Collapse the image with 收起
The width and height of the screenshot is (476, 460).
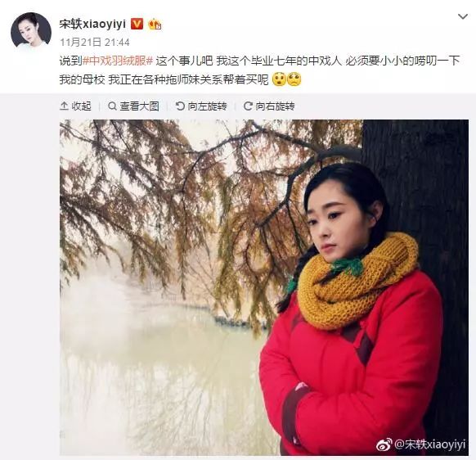pos(75,106)
